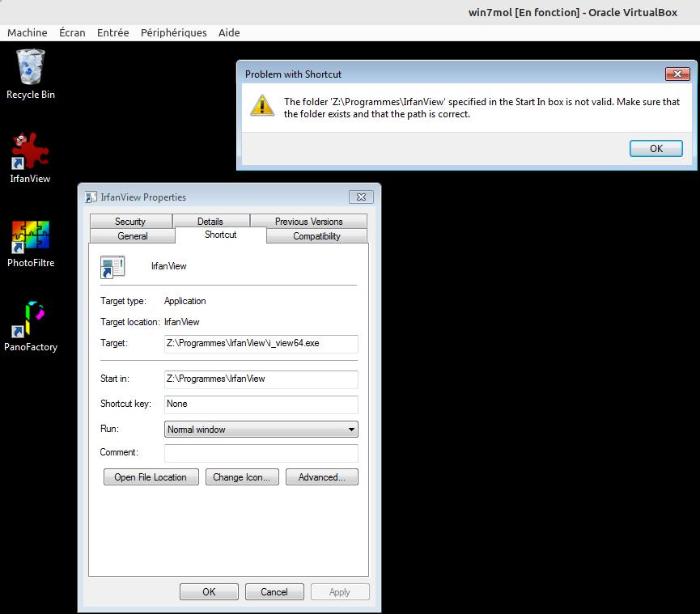Open the Recycle Bin desktop icon
The width and height of the screenshot is (700, 614).
(x=31, y=68)
